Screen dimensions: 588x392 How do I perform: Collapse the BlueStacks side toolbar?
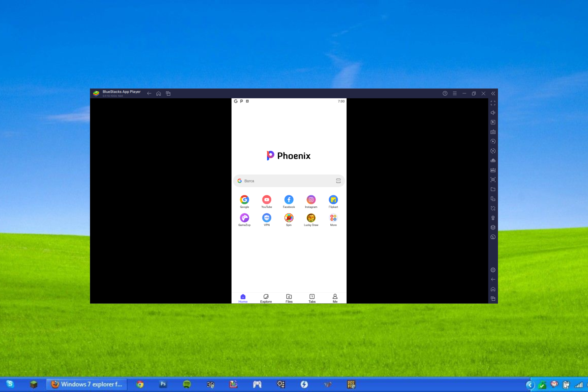point(493,93)
